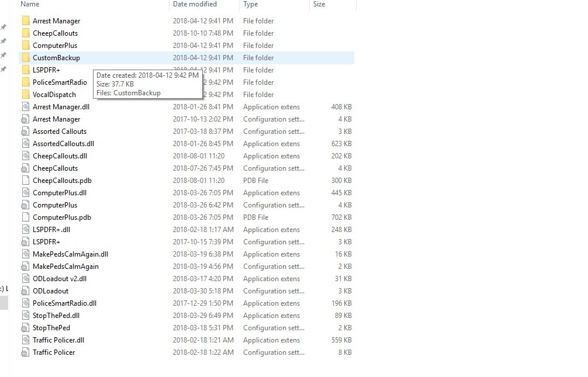588x377 pixels.
Task: Sort by the Size column header
Action: point(319,4)
